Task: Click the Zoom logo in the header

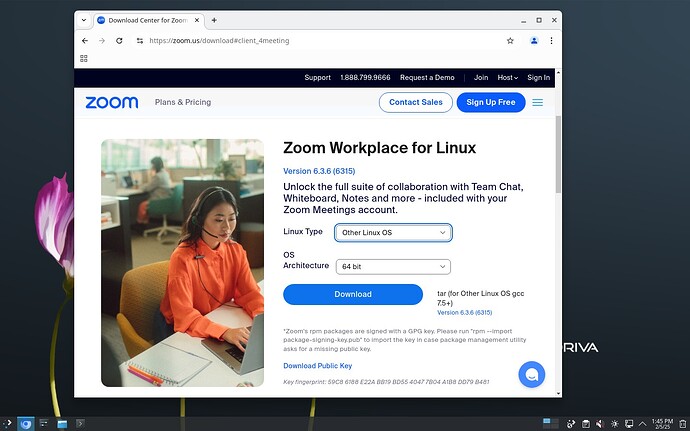Action: (x=111, y=102)
